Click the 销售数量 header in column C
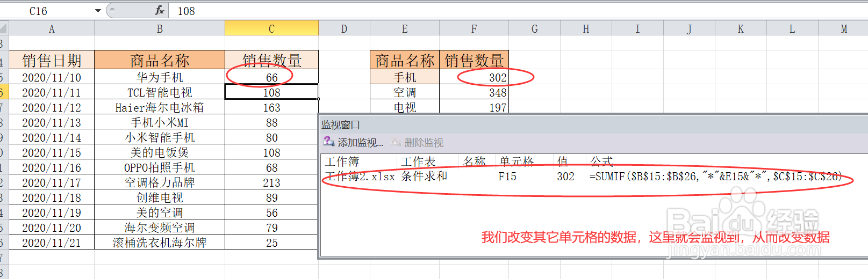This screenshot has width=868, height=279. tap(271, 60)
